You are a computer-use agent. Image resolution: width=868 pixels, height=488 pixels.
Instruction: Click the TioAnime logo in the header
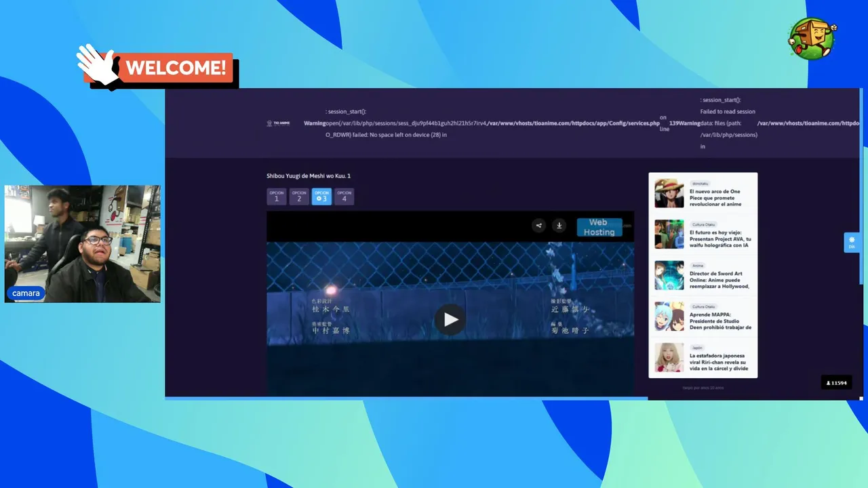coord(278,123)
